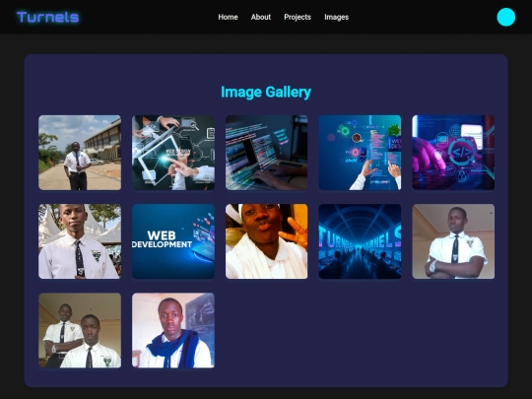Open the Projects nav link

pos(298,17)
